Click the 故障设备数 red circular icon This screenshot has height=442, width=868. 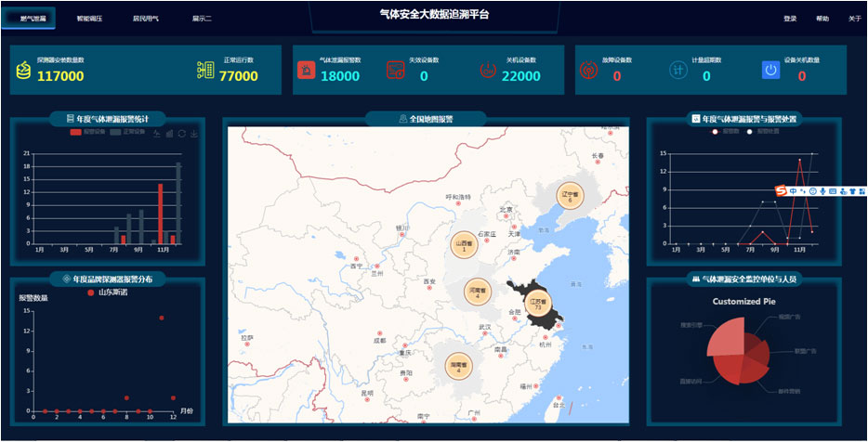point(588,71)
